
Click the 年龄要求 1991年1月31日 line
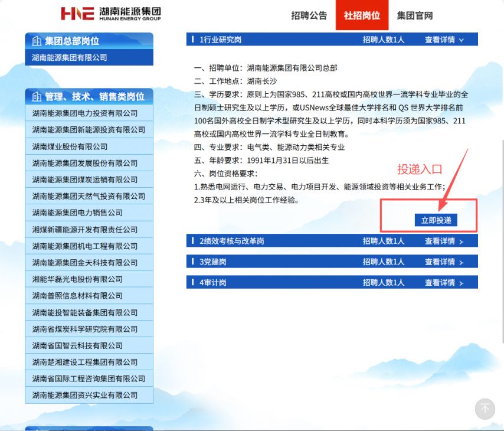point(261,161)
